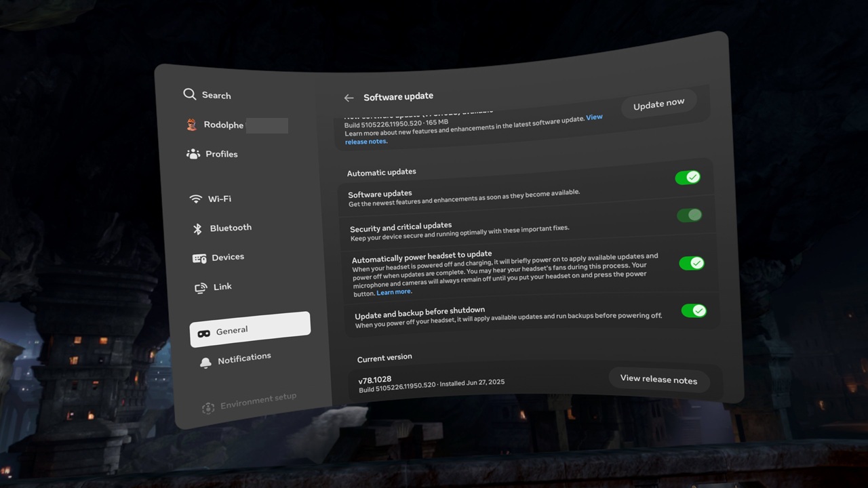
Task: Click the v78.1028 version text
Action: click(375, 380)
